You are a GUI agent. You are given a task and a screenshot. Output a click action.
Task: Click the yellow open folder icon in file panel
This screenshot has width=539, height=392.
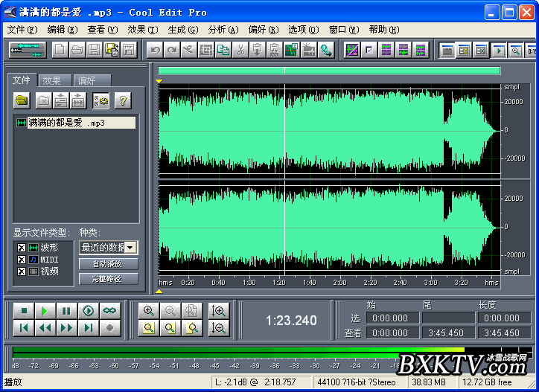point(22,100)
